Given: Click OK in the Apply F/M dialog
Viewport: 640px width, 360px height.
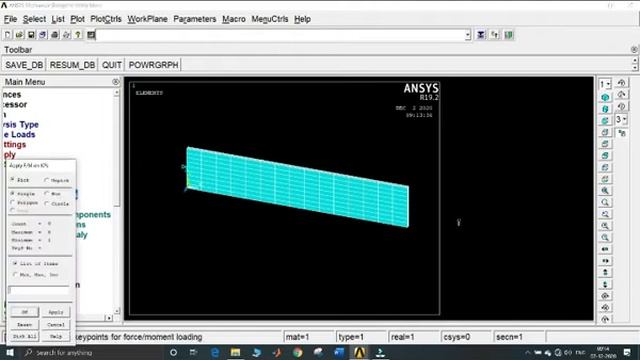Looking at the screenshot, I should (x=24, y=312).
